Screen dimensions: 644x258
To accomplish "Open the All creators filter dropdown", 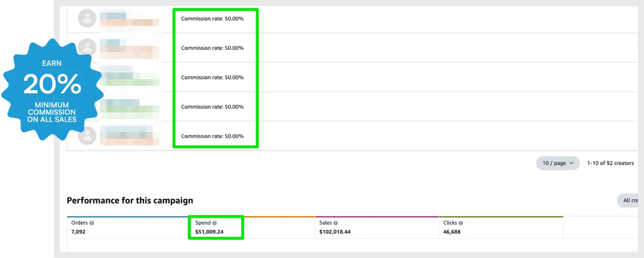I will coord(630,200).
